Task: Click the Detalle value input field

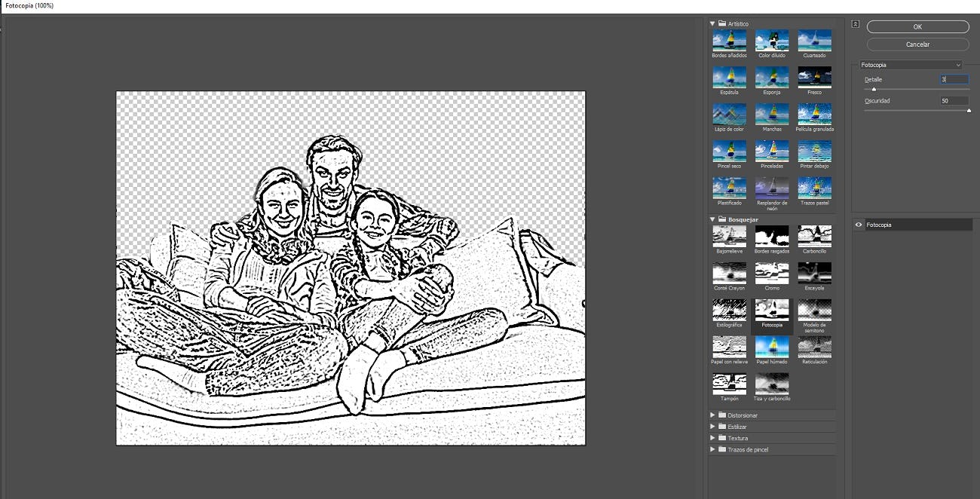Action: 954,79
